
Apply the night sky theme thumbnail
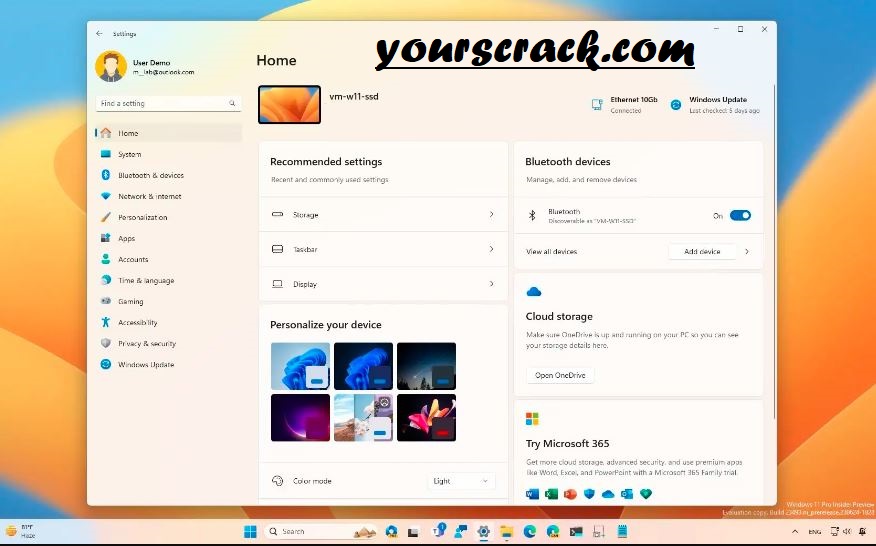point(426,366)
